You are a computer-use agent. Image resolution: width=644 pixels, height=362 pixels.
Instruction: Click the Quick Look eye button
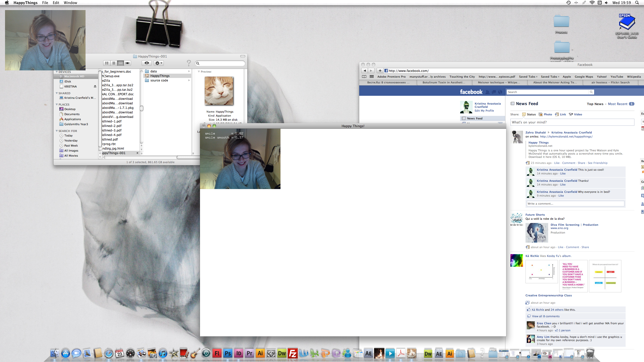(147, 63)
